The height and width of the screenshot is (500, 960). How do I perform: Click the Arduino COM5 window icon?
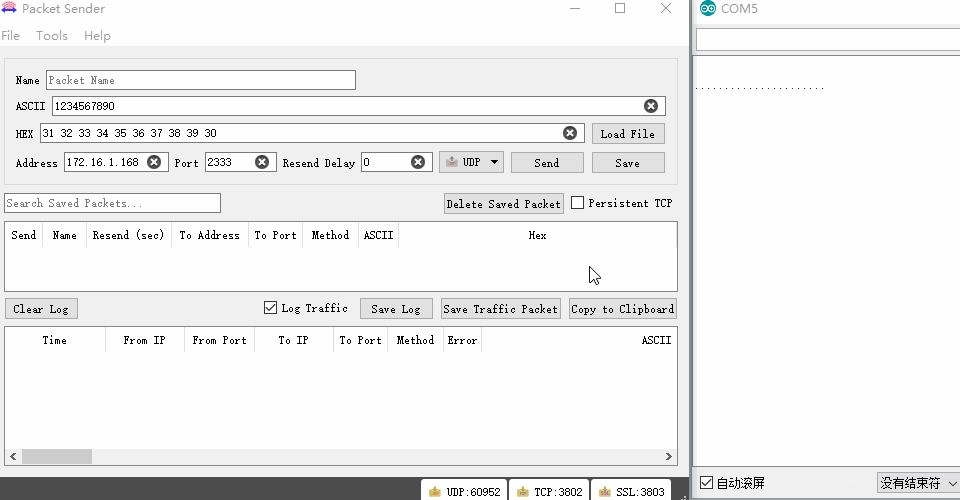coord(708,9)
